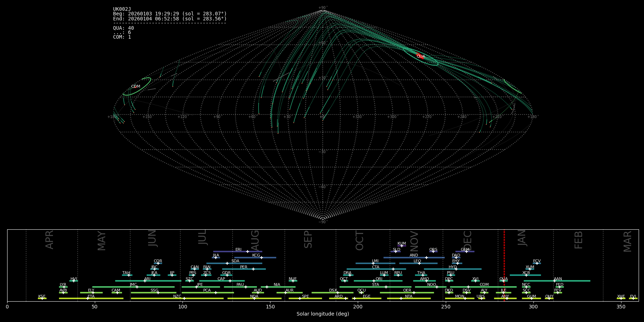Viewport: 644px width, 322px height.
Task: Select the purple ORS activity bar
Action: [x=433, y=252]
